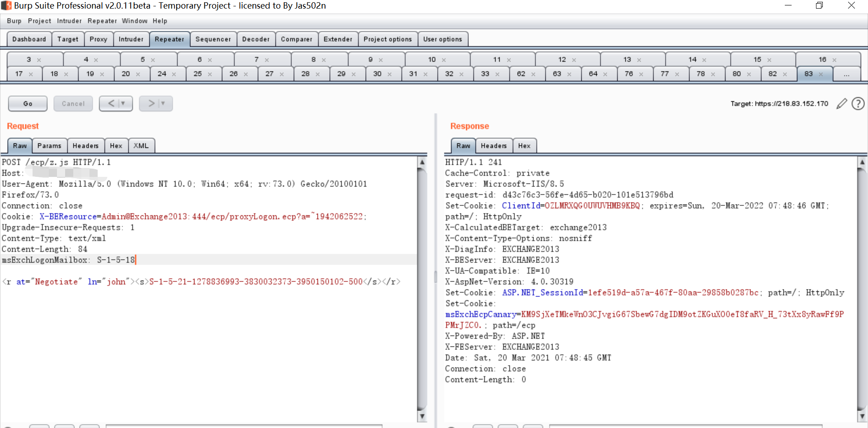Open the Window menu
The width and height of the screenshot is (868, 428).
tap(134, 21)
